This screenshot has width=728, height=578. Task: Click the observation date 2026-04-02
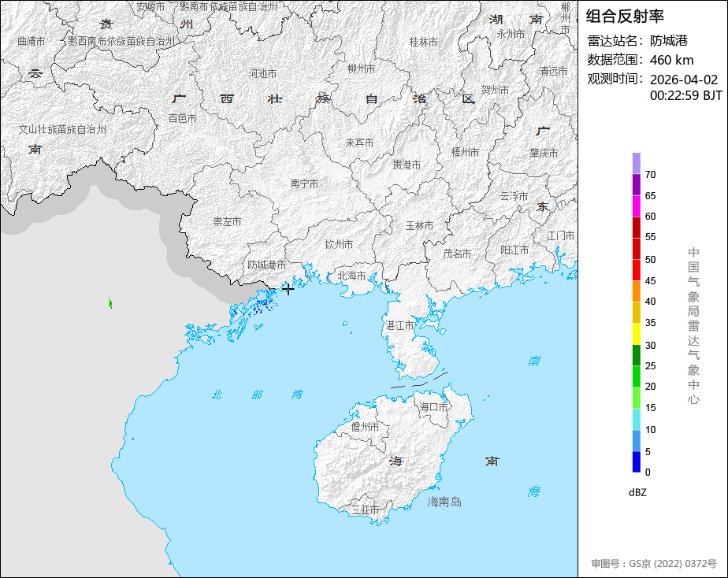683,80
